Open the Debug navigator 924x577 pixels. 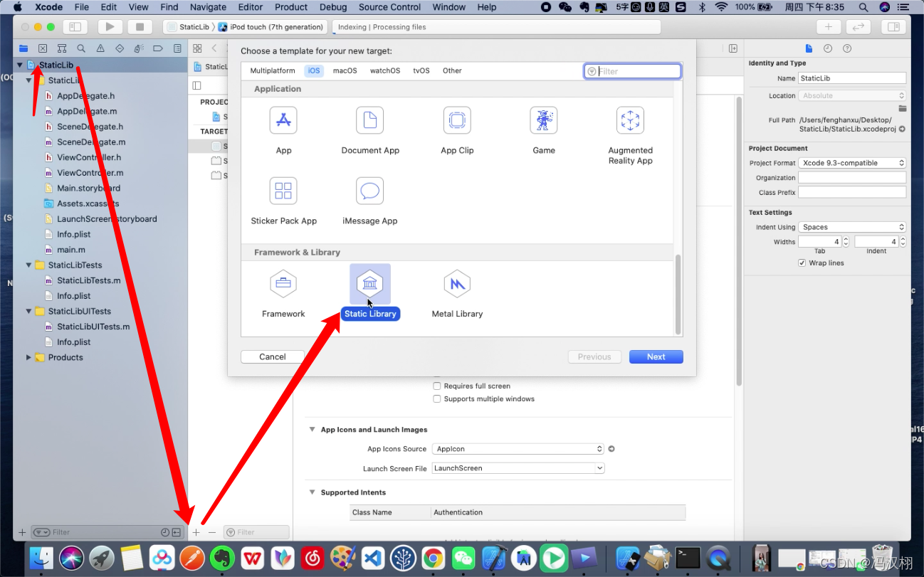pos(139,48)
